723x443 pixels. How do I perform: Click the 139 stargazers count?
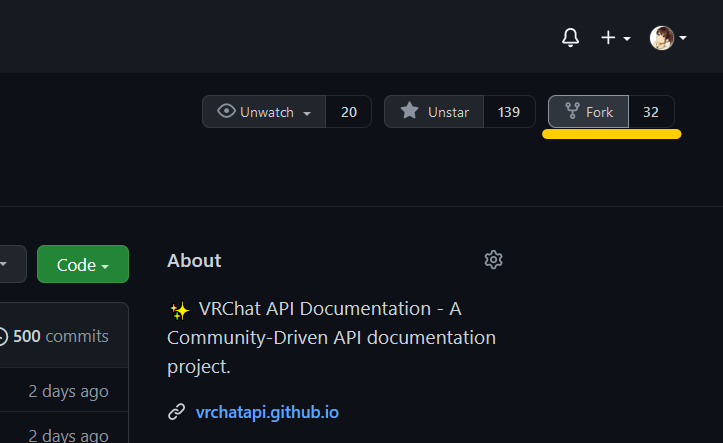click(509, 112)
